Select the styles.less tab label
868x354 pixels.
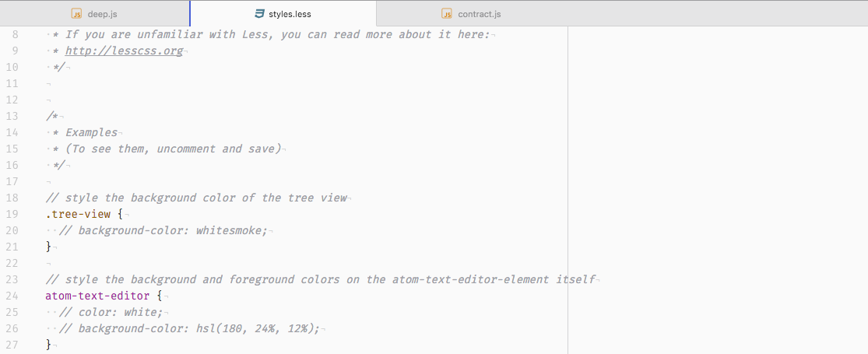click(x=290, y=14)
